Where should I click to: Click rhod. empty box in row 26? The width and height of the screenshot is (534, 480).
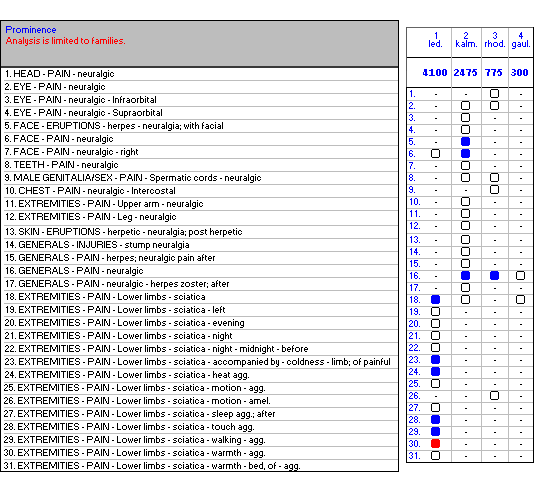tap(494, 396)
